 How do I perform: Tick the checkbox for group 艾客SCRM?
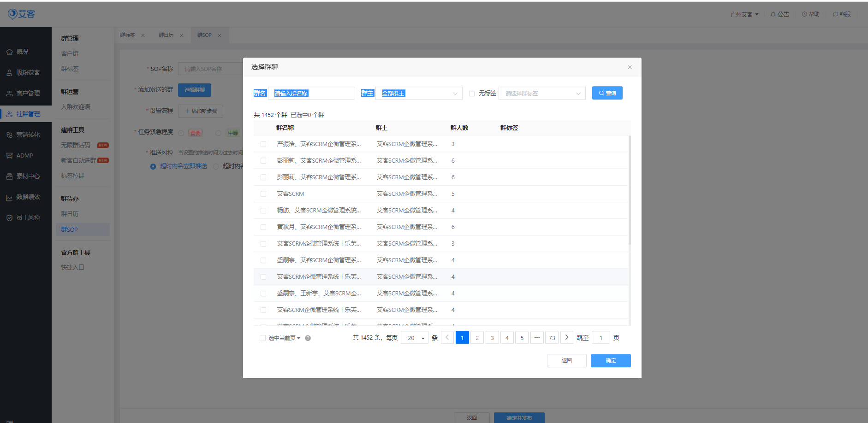pos(263,194)
